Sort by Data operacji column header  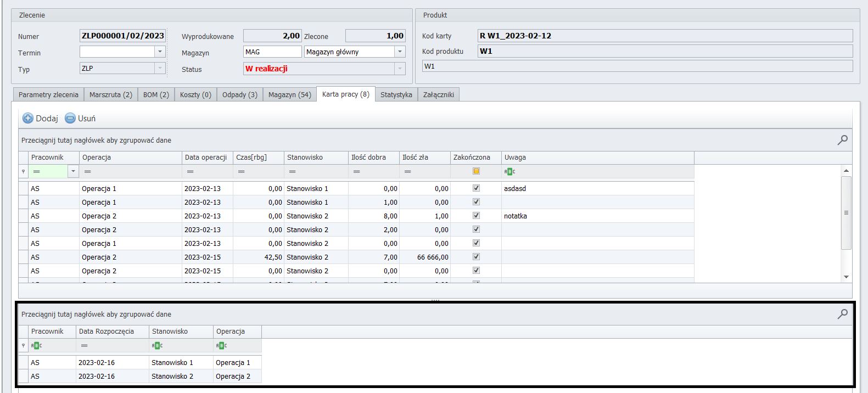pos(208,158)
